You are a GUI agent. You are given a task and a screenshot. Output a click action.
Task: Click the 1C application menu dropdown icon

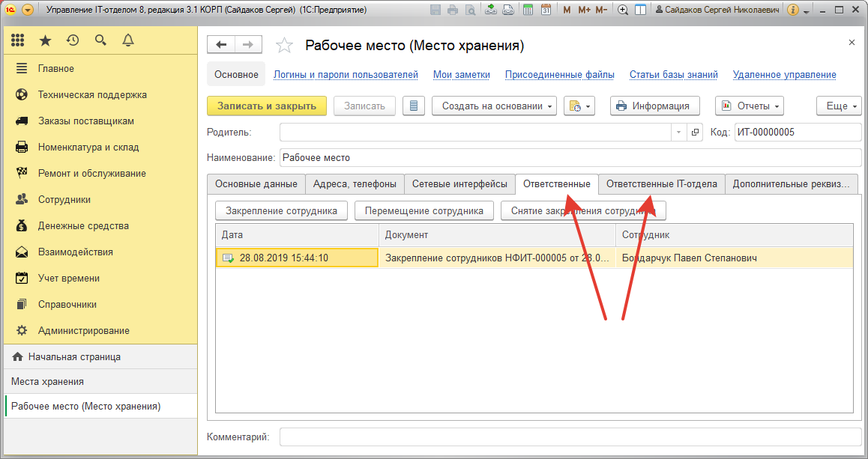click(27, 10)
